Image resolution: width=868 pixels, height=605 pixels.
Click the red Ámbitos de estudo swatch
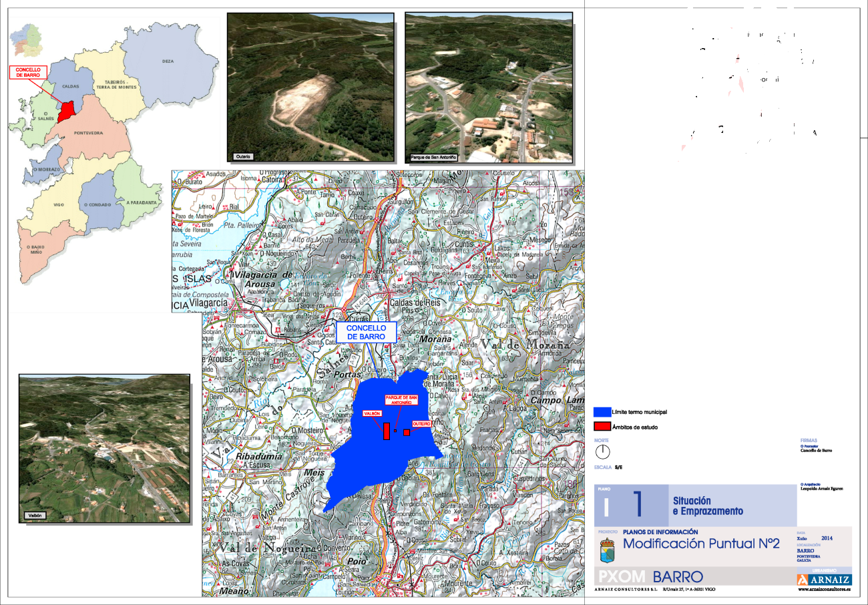602,425
